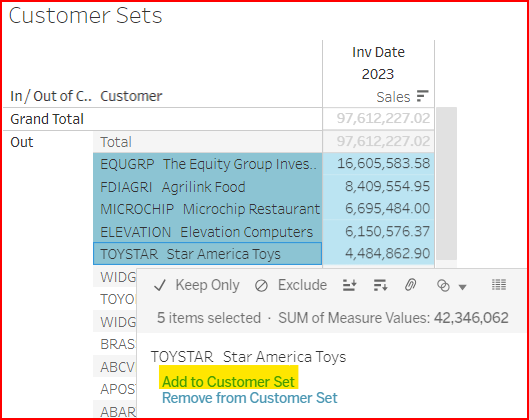Click the Exclude circle-slash icon
529x420 pixels.
[x=261, y=286]
